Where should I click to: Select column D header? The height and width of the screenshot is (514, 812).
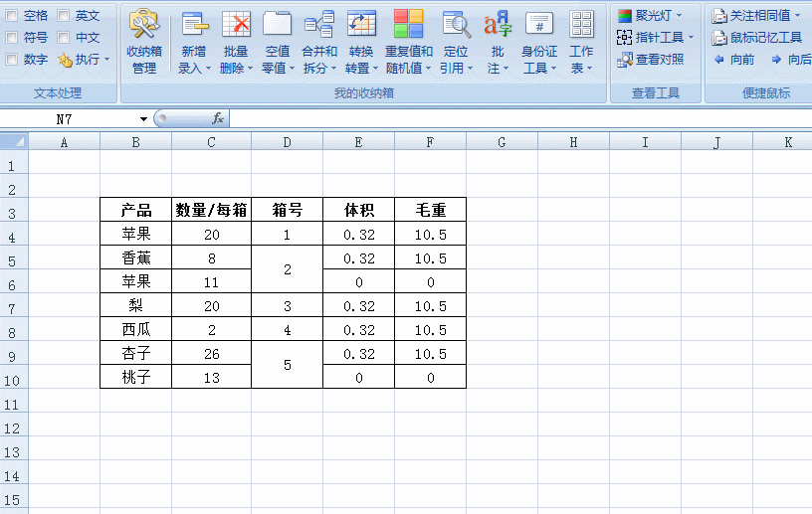click(287, 143)
